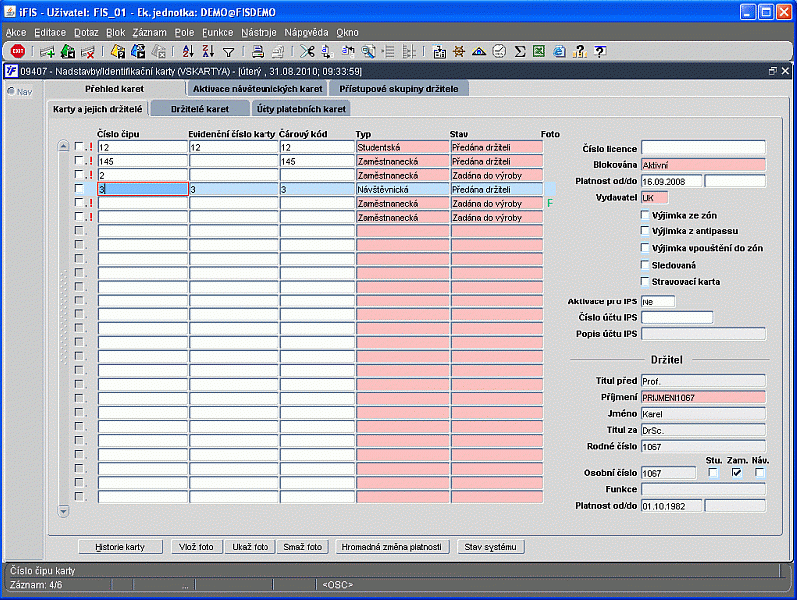Viewport: 797px width, 600px height.
Task: Open the Editace menu
Action: coord(50,33)
